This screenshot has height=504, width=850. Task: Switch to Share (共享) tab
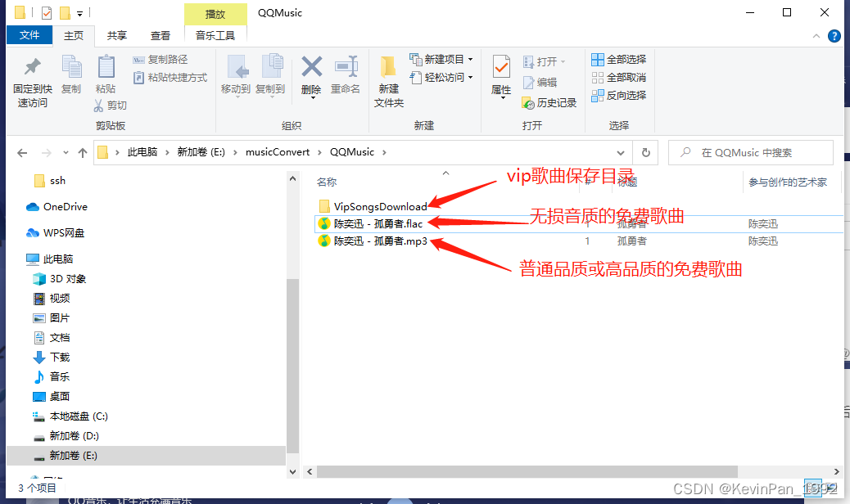click(116, 36)
